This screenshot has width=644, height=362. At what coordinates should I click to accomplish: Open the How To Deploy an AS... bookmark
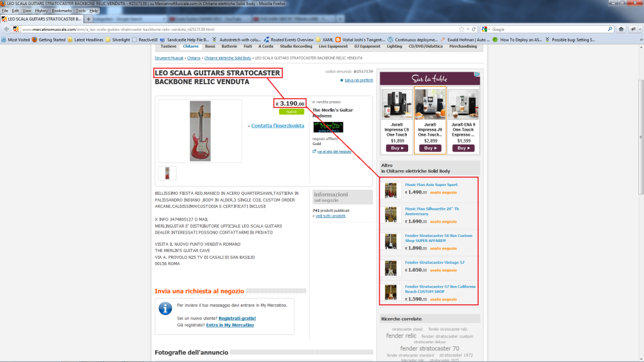tap(518, 40)
